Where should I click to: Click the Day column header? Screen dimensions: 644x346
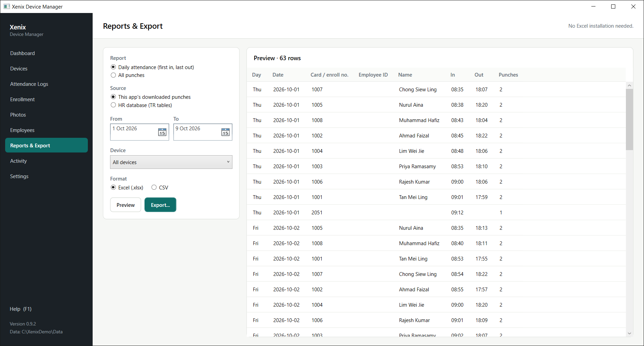[x=256, y=75]
